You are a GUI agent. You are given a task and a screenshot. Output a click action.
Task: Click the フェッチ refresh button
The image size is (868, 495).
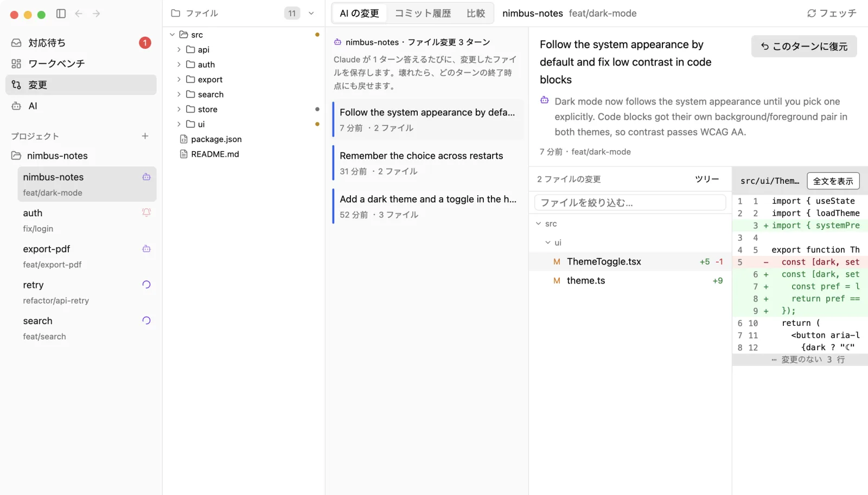click(832, 13)
